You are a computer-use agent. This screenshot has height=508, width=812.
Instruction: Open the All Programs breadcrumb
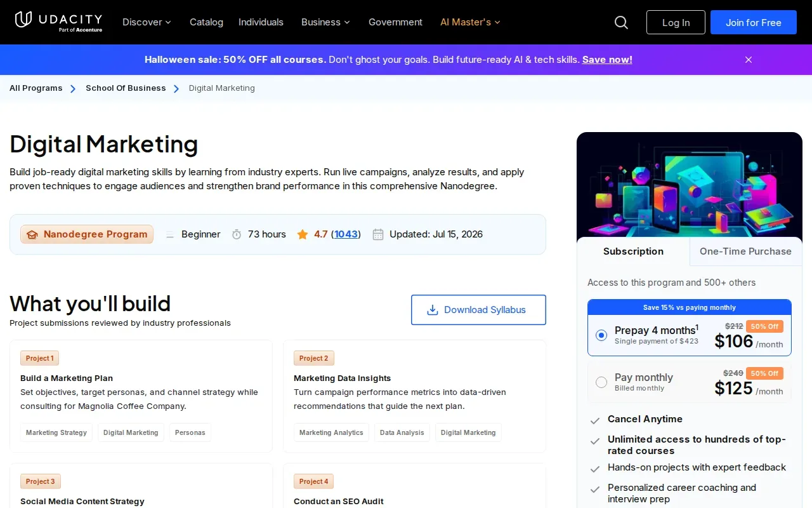(36, 88)
